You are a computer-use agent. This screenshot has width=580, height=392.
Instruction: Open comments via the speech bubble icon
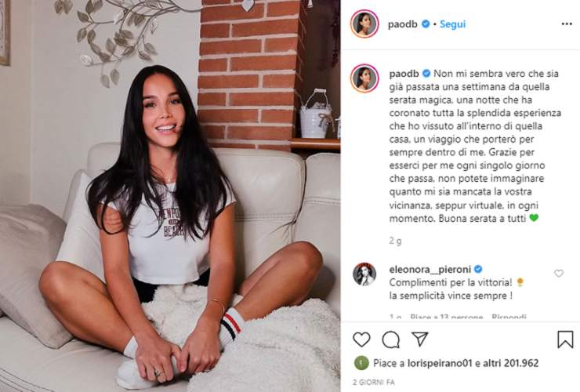pos(390,339)
